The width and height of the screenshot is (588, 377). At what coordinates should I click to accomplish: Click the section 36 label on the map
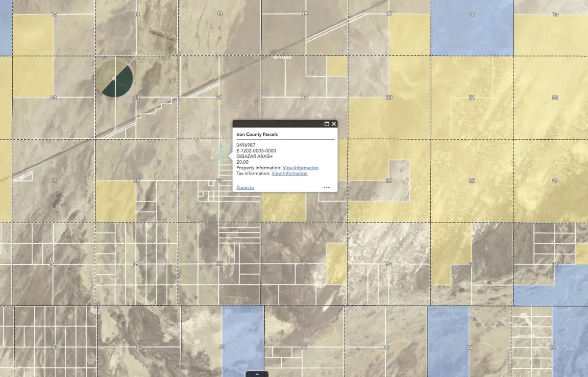click(219, 264)
